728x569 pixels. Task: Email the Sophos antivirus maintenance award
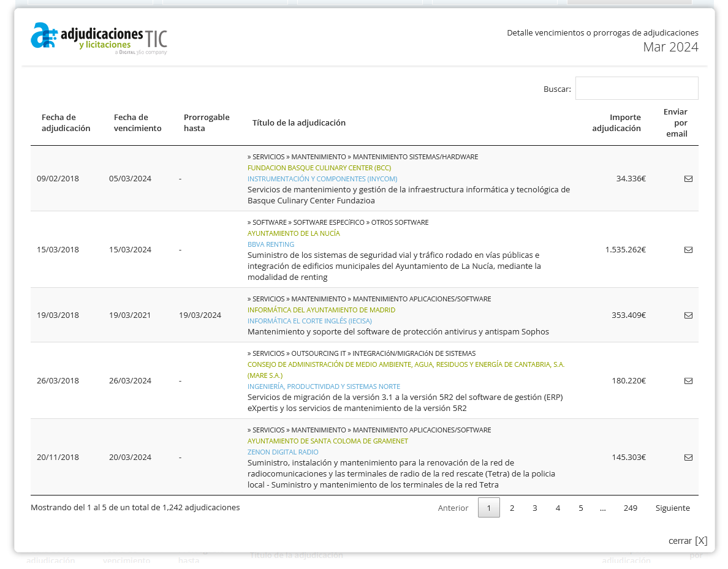coord(688,315)
